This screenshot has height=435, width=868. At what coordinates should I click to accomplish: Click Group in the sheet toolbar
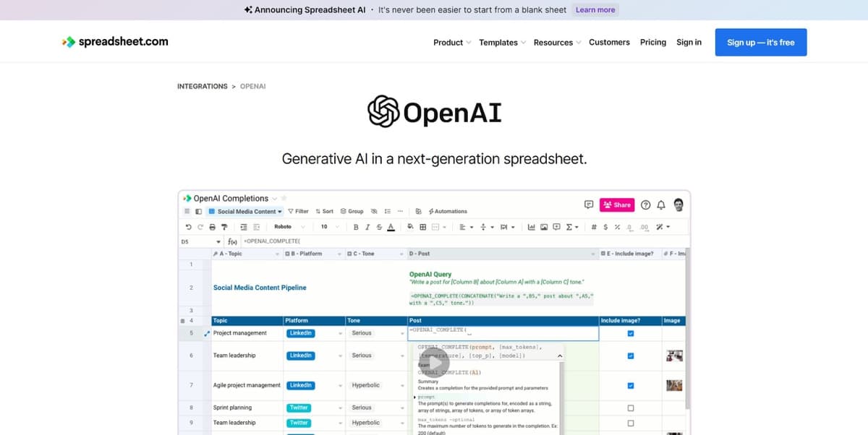pyautogui.click(x=352, y=211)
